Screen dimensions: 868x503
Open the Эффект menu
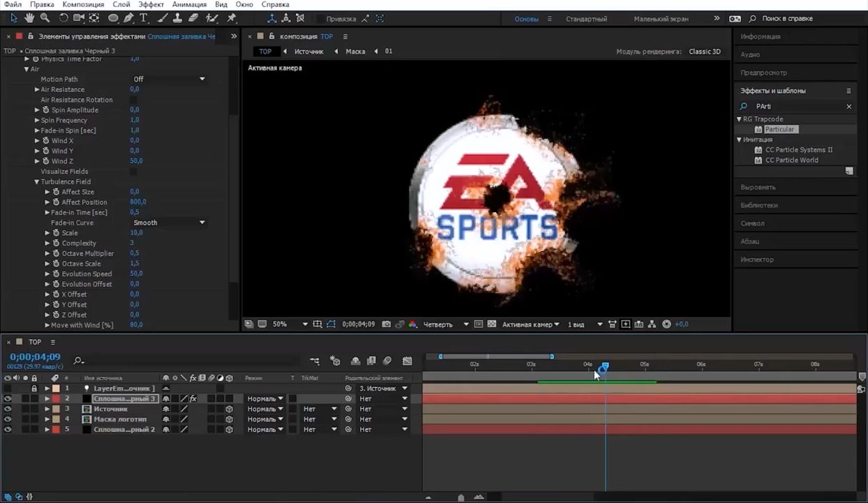pyautogui.click(x=151, y=4)
